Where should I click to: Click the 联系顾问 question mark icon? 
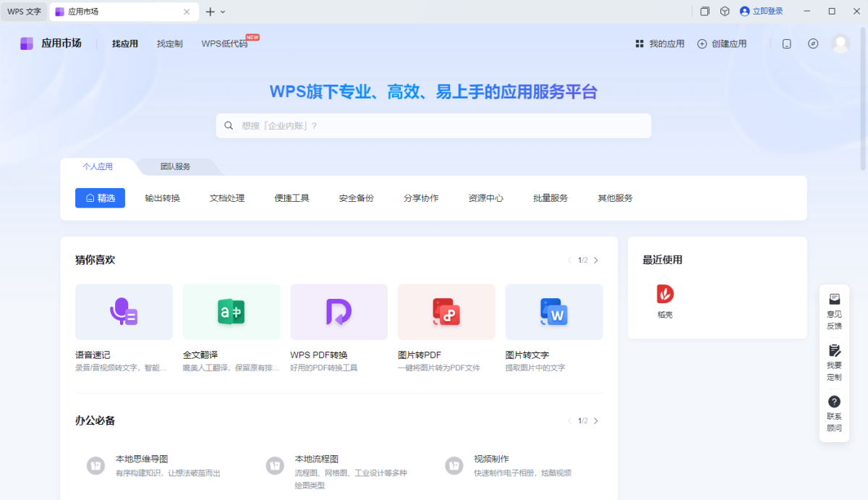tap(834, 402)
